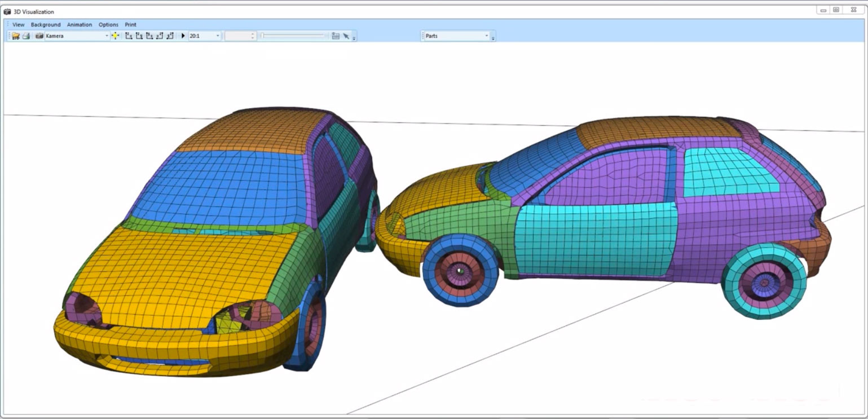Open the Options menu
Viewport: 868px width, 419px height.
(108, 25)
